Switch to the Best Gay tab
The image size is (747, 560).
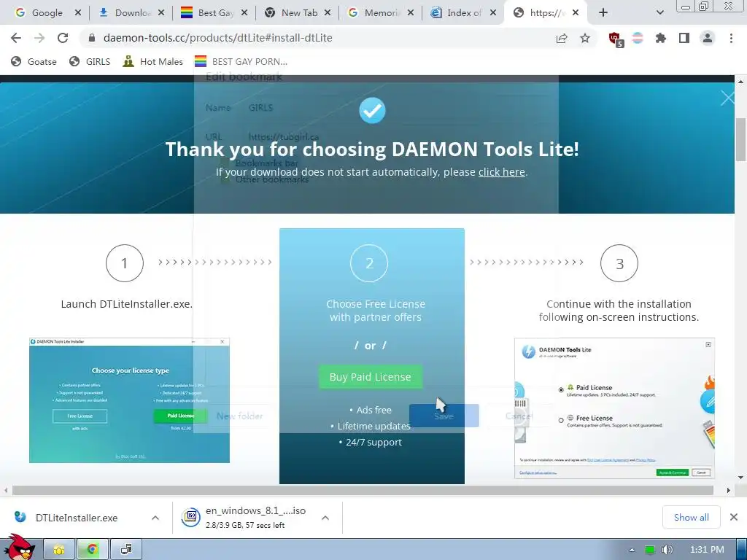click(209, 13)
